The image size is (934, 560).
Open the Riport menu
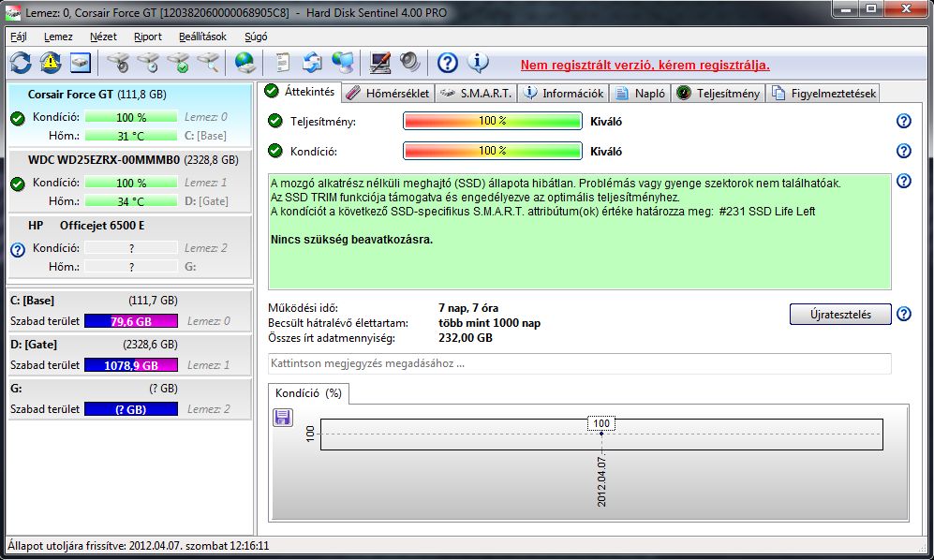coord(148,37)
